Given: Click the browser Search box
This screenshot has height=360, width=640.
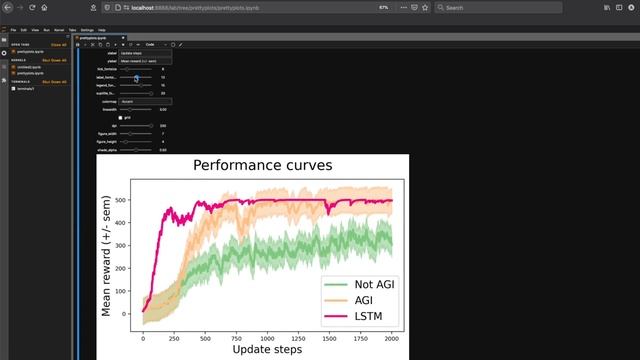Looking at the screenshot, I should [x=498, y=7].
